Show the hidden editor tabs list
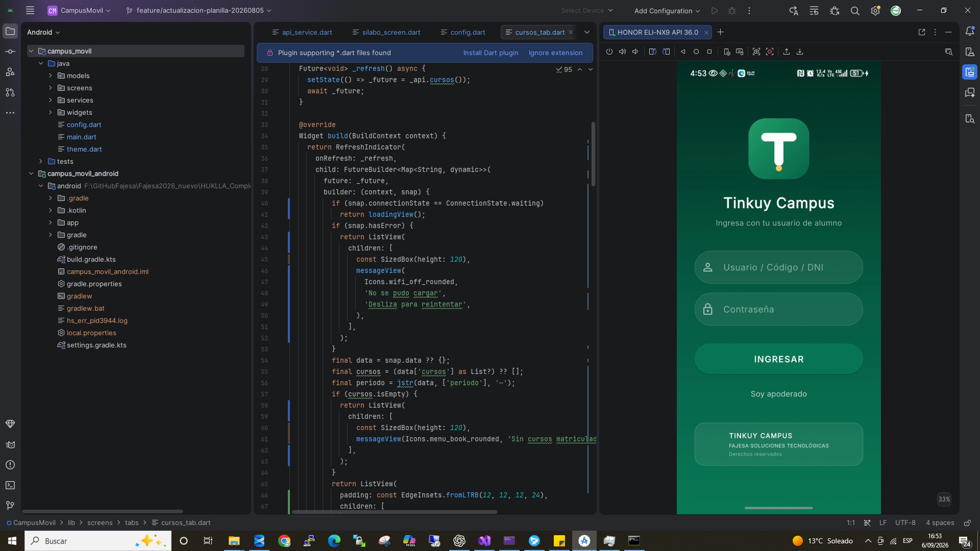The image size is (980, 551). coord(587,32)
